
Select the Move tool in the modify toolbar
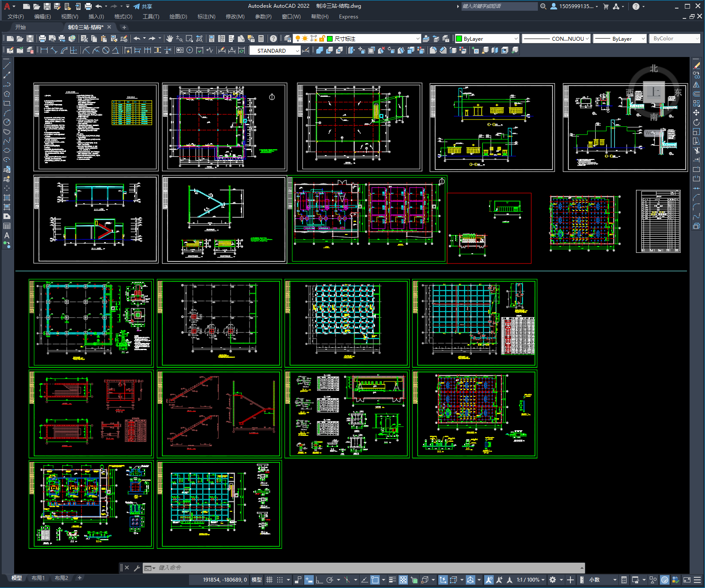(696, 113)
